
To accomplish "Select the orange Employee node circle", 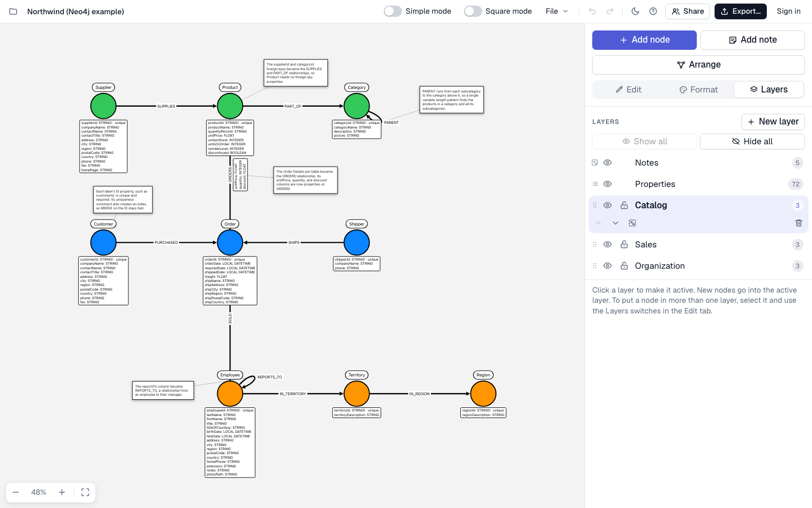I will [230, 394].
